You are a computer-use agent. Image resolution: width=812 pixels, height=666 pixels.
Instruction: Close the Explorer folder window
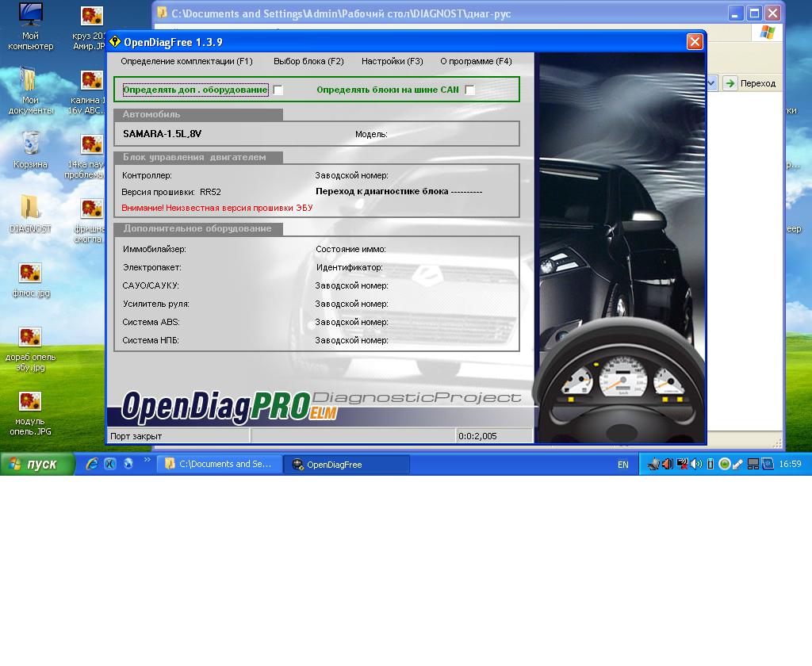pyautogui.click(x=772, y=13)
